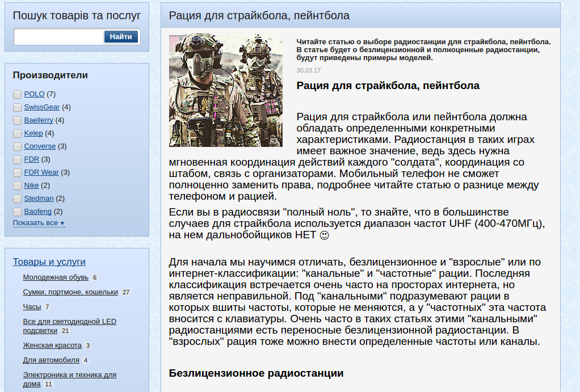Open the Kelep brand link
Screen dimensions: 580x392
[33, 133]
